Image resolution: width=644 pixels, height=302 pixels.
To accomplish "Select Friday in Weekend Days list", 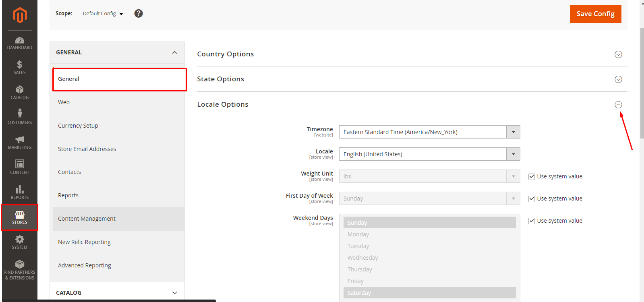I will tap(430, 281).
